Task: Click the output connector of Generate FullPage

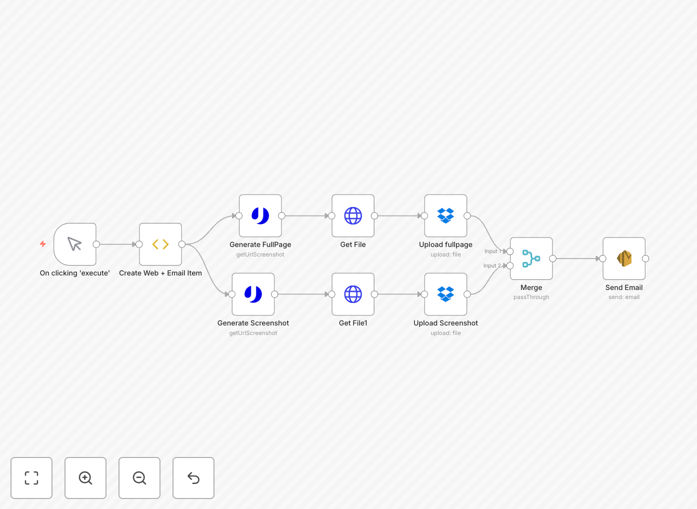Action: point(282,216)
